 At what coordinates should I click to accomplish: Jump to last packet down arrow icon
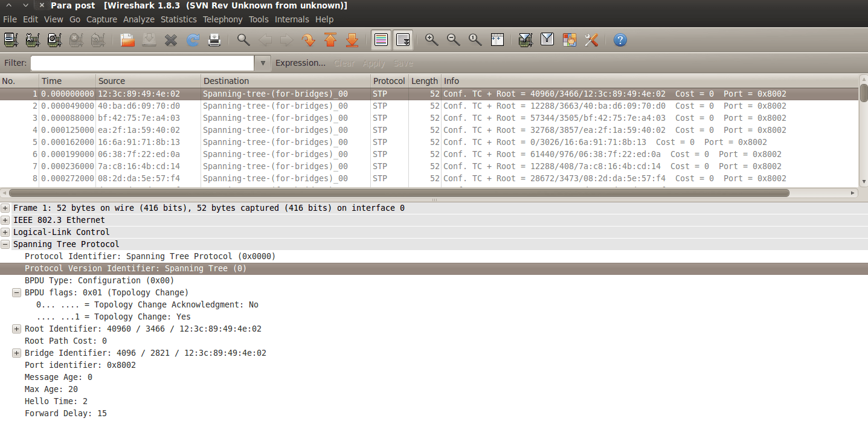[x=352, y=40]
